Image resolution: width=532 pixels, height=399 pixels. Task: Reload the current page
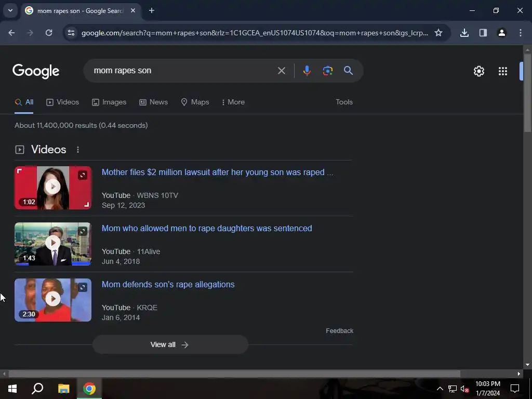(49, 33)
